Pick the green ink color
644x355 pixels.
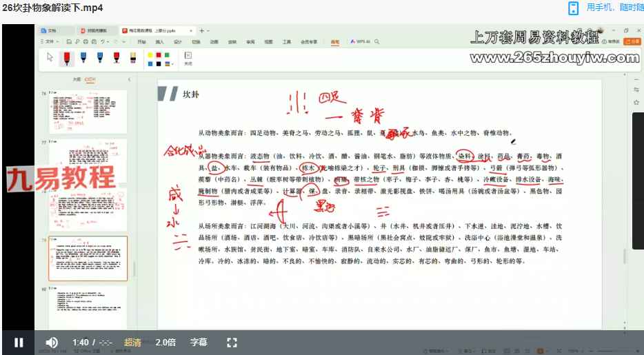click(x=167, y=54)
